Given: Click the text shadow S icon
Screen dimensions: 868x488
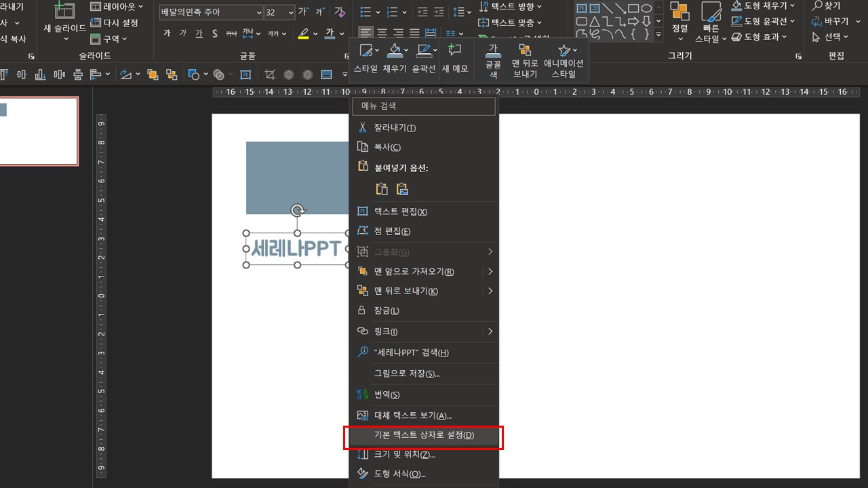Looking at the screenshot, I should click(x=215, y=33).
